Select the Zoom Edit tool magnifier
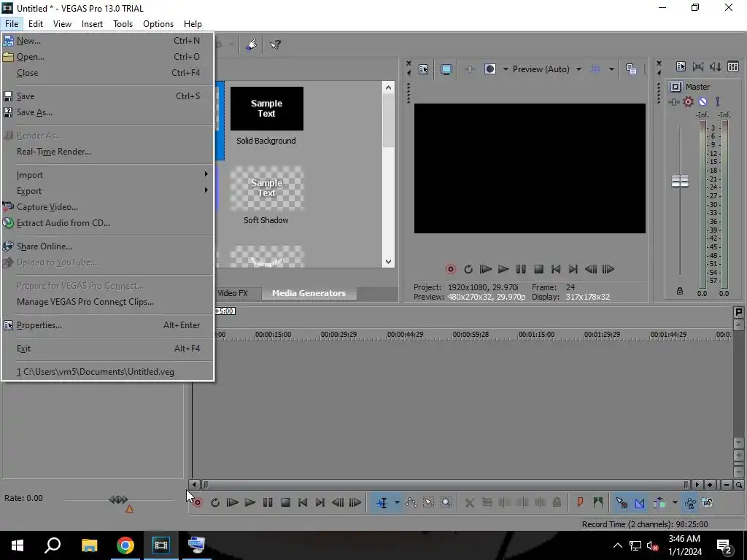This screenshot has height=560, width=747. pos(446,502)
